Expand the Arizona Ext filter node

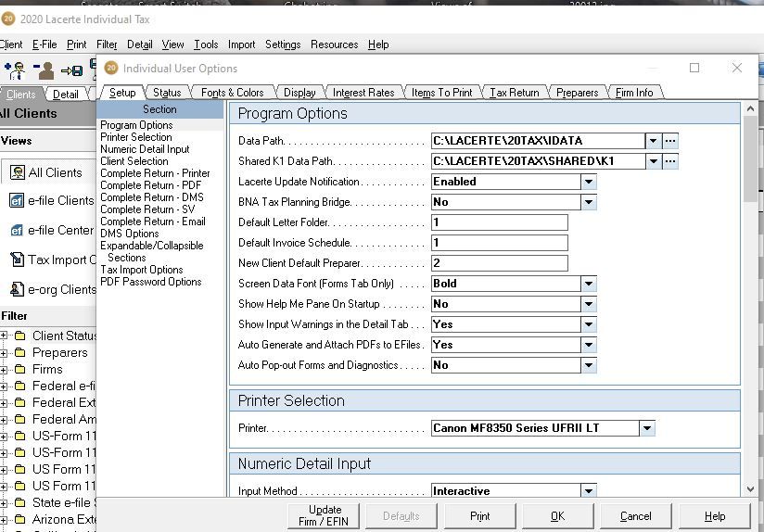click(4, 519)
